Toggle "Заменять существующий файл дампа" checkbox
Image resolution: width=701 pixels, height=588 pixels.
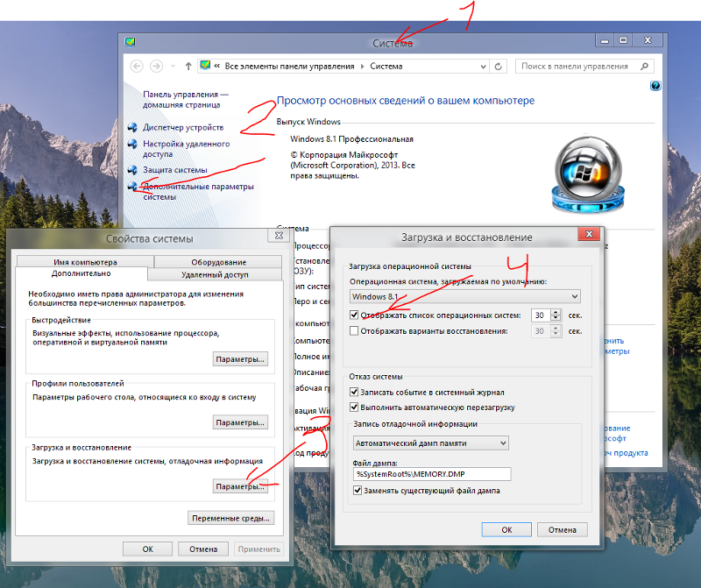coord(358,491)
